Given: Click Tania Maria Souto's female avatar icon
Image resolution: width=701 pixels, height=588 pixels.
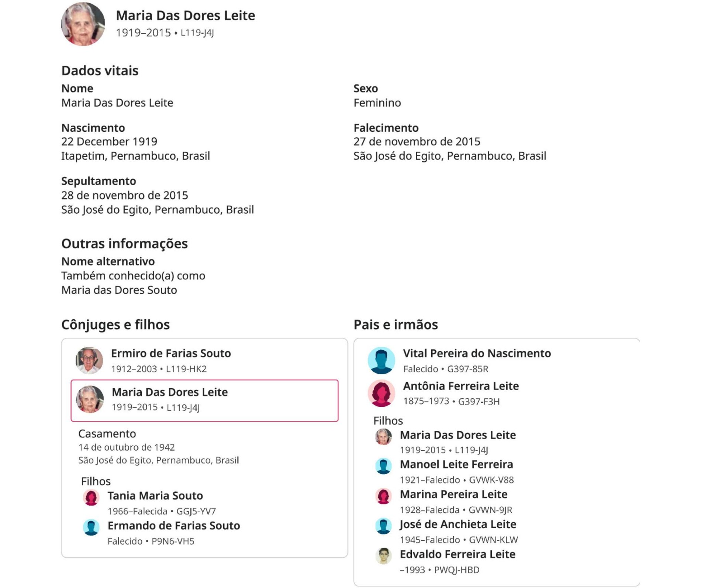Looking at the screenshot, I should (91, 497).
